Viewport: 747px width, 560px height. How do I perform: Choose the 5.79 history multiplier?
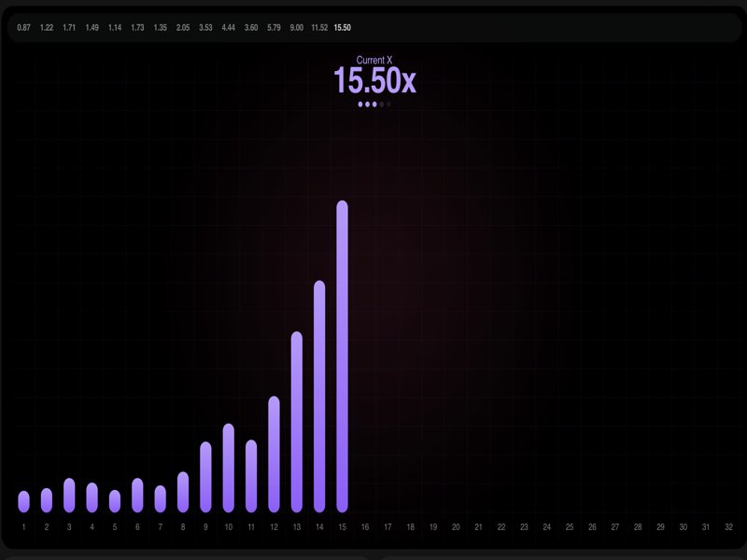coord(274,28)
